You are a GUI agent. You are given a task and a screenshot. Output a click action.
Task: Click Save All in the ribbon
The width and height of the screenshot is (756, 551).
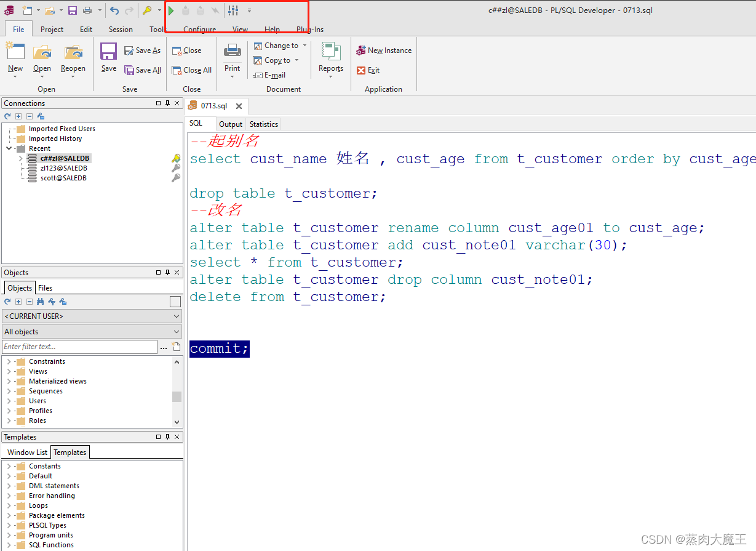tap(143, 70)
